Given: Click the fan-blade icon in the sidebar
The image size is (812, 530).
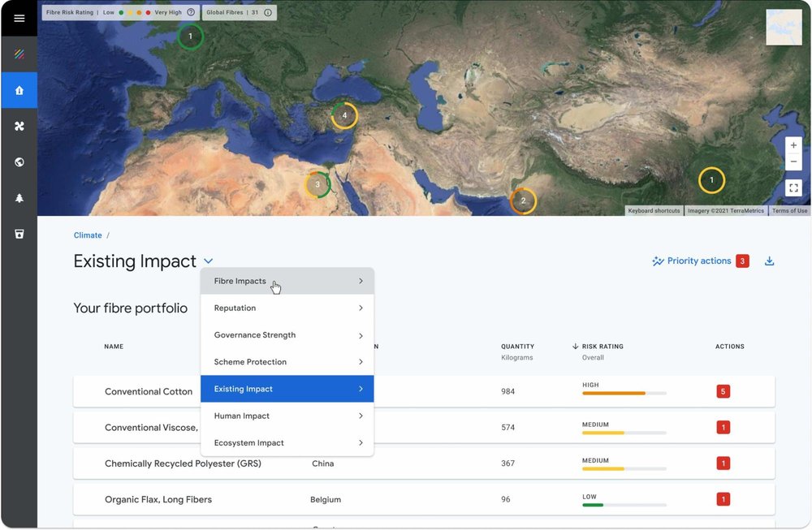Looking at the screenshot, I should coord(19,126).
